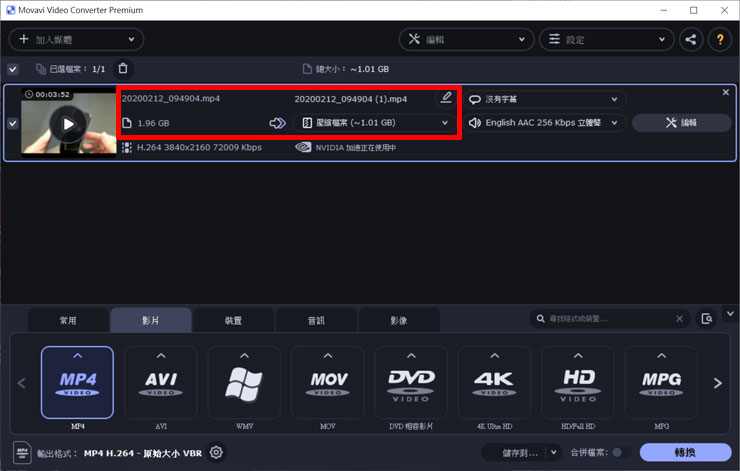Click the pencil rename output file icon

[446, 98]
